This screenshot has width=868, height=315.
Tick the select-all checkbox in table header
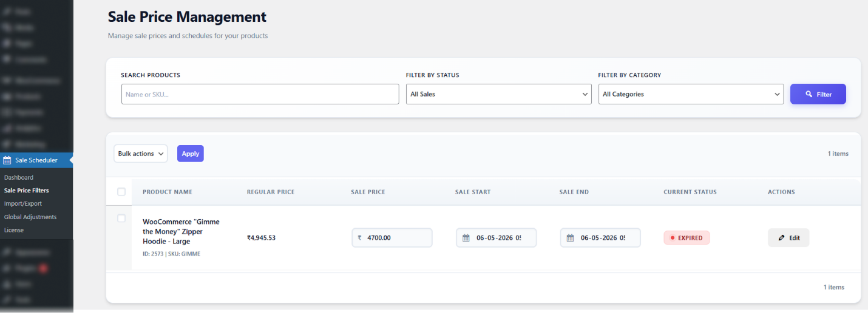point(121,192)
